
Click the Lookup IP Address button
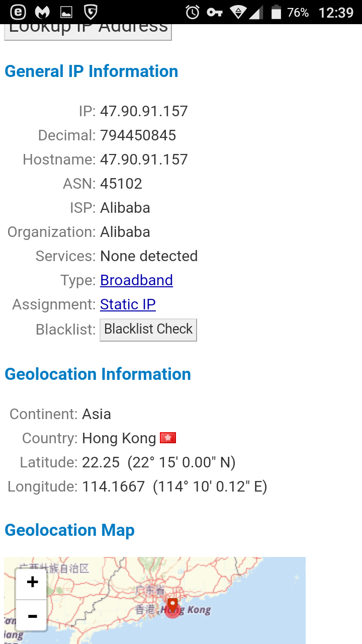(x=88, y=30)
